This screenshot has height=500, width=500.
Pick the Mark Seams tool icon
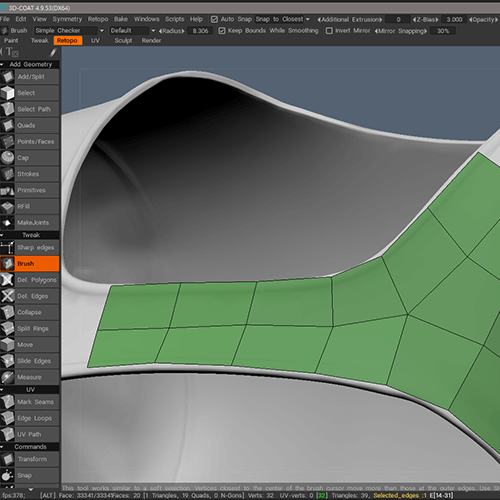click(7, 402)
